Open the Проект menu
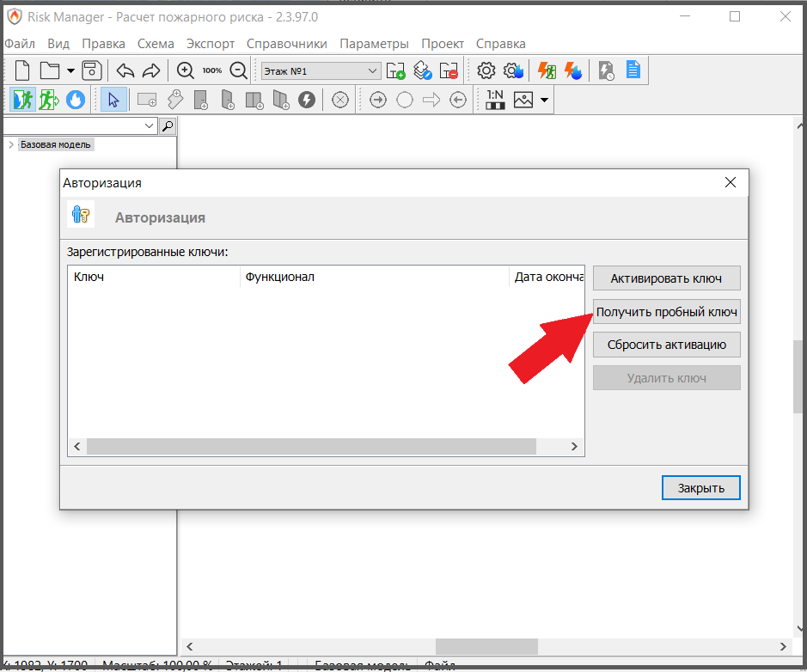The height and width of the screenshot is (672, 807). click(x=442, y=44)
